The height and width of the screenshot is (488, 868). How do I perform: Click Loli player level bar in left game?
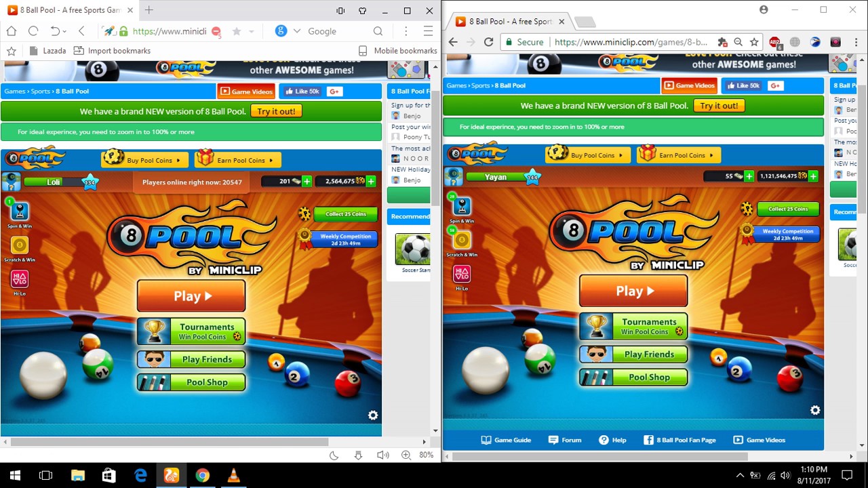[54, 182]
